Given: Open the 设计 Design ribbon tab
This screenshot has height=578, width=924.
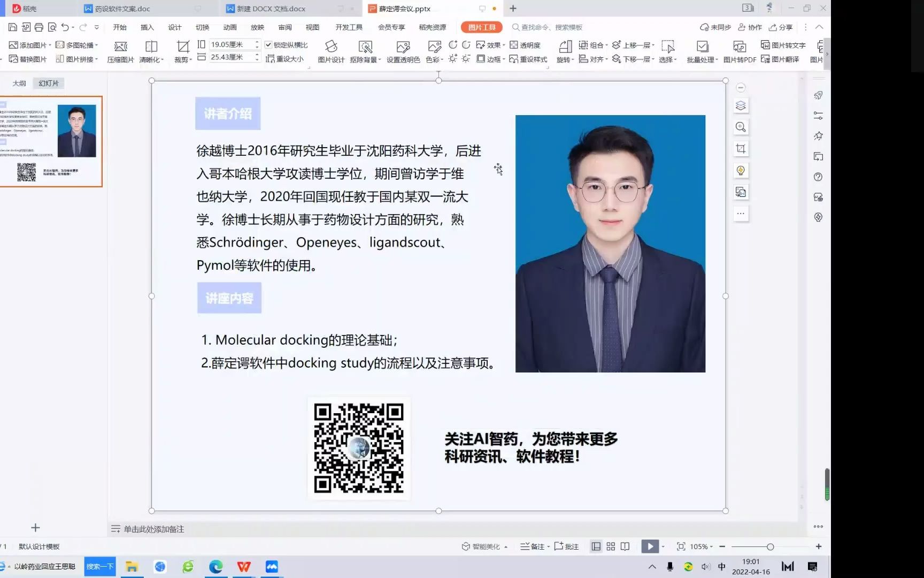Looking at the screenshot, I should [x=175, y=27].
